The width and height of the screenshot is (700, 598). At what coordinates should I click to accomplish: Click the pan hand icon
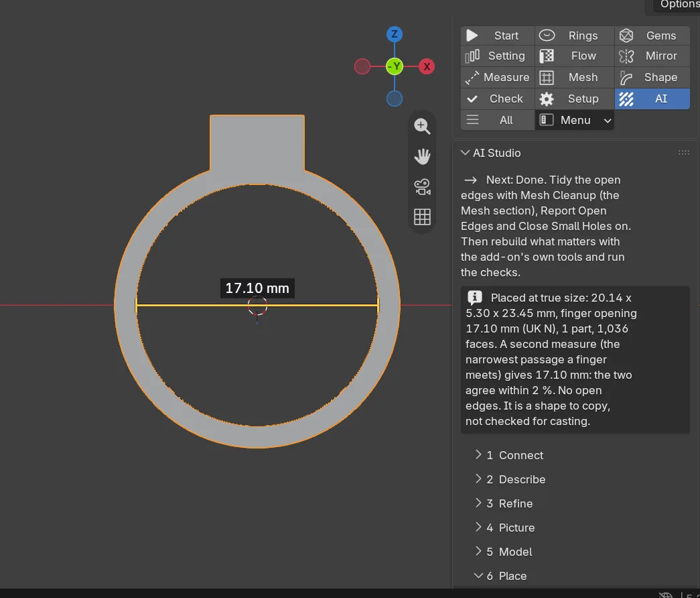(x=422, y=156)
